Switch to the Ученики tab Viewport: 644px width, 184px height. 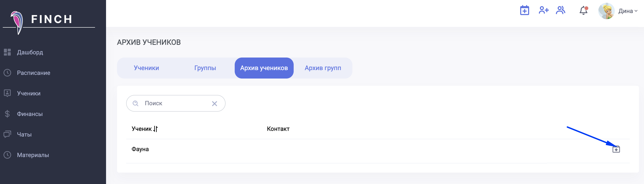click(146, 68)
